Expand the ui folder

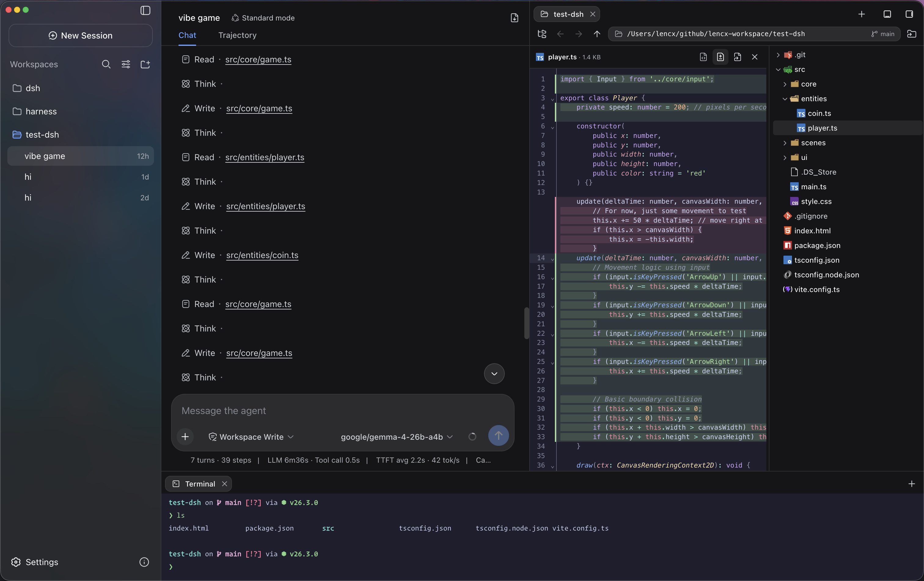click(785, 157)
